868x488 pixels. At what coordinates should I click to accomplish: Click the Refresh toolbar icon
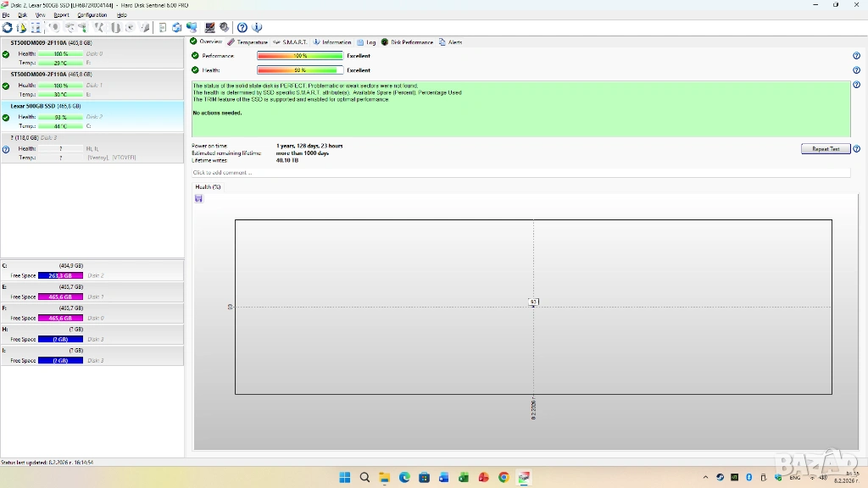click(7, 28)
